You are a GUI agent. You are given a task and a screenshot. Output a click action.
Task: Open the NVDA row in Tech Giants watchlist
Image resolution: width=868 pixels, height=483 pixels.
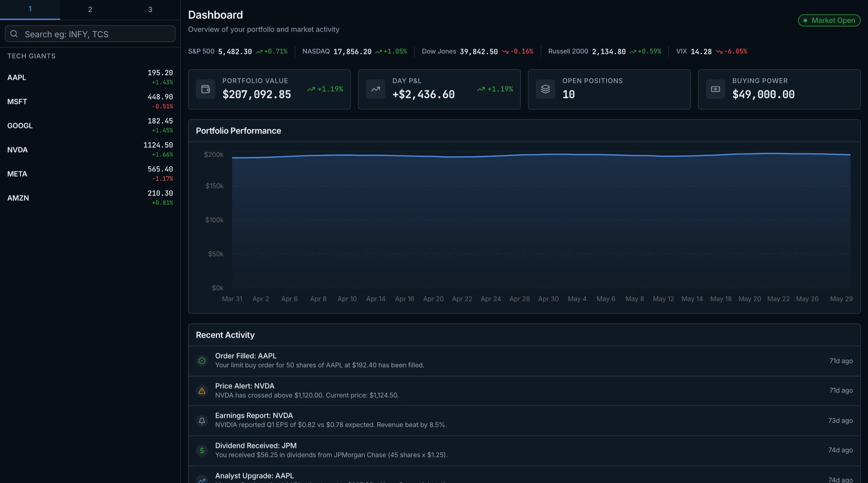click(x=90, y=150)
